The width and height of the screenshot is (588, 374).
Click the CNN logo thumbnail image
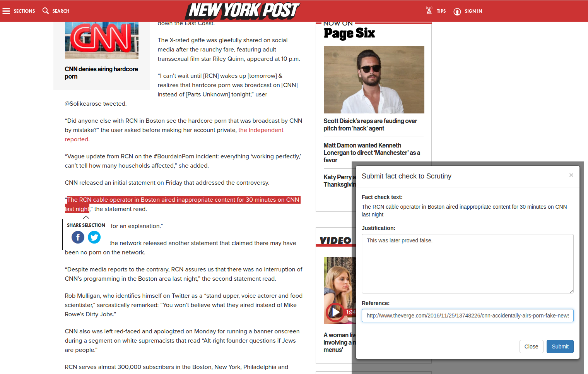[101, 40]
